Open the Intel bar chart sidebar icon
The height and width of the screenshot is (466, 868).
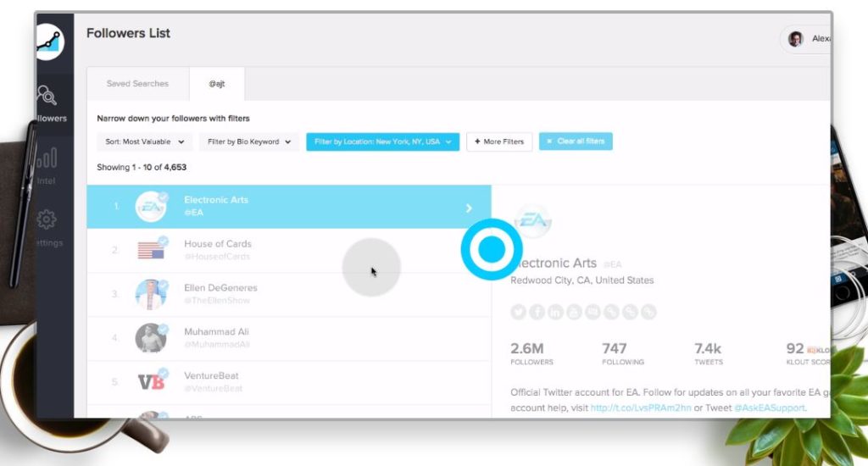click(47, 158)
